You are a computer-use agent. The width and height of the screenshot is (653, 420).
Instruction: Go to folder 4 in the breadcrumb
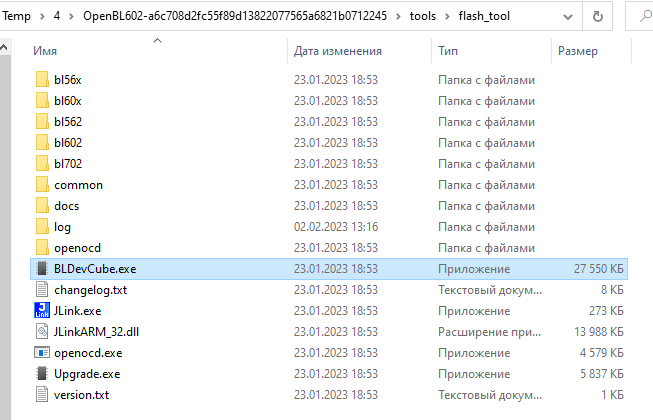57,16
